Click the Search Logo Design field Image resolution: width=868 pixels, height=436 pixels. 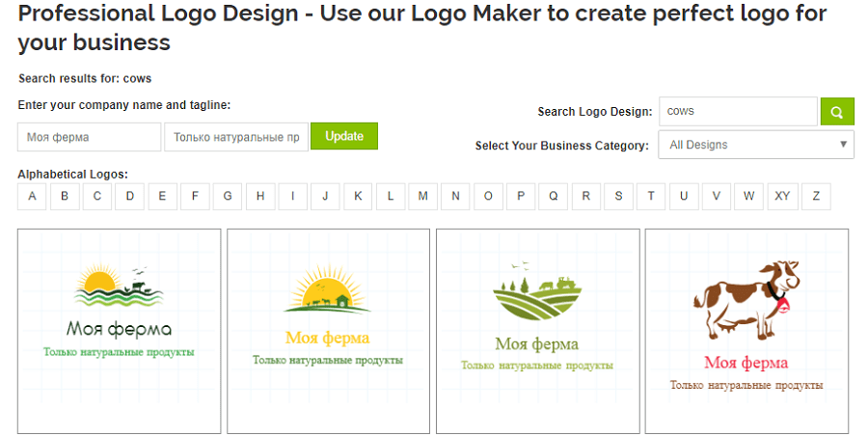coord(738,111)
